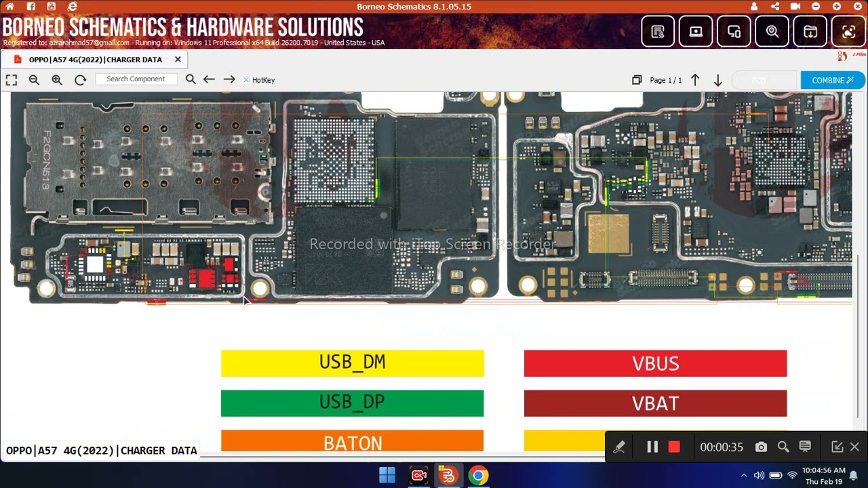Screen dimensions: 868x488
Task: Click the page layout icon beside Page 1/1
Action: point(637,80)
